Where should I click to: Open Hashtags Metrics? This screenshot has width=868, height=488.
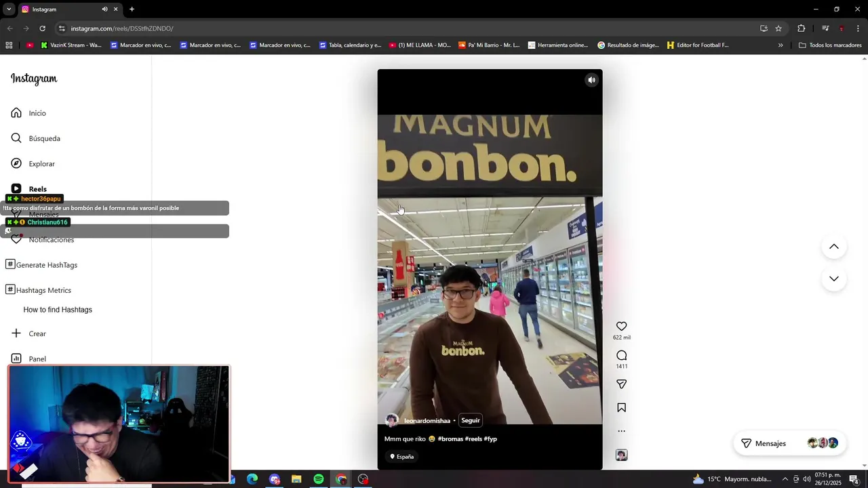39,290
